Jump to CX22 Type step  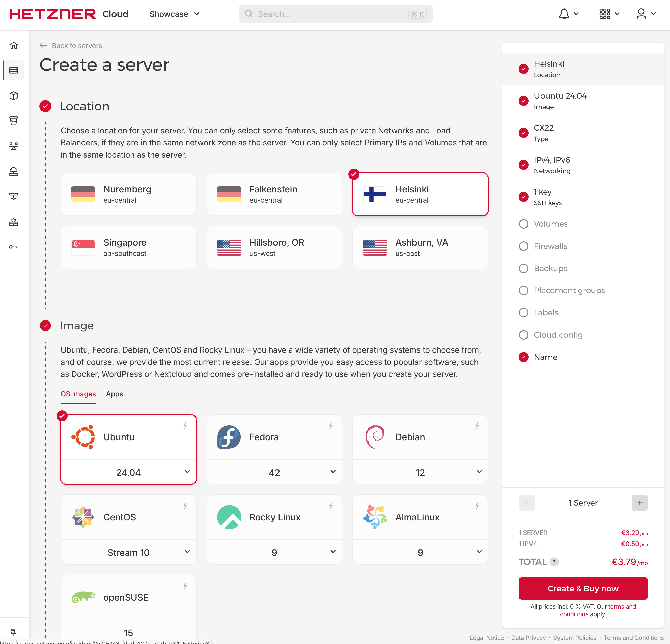click(x=583, y=133)
